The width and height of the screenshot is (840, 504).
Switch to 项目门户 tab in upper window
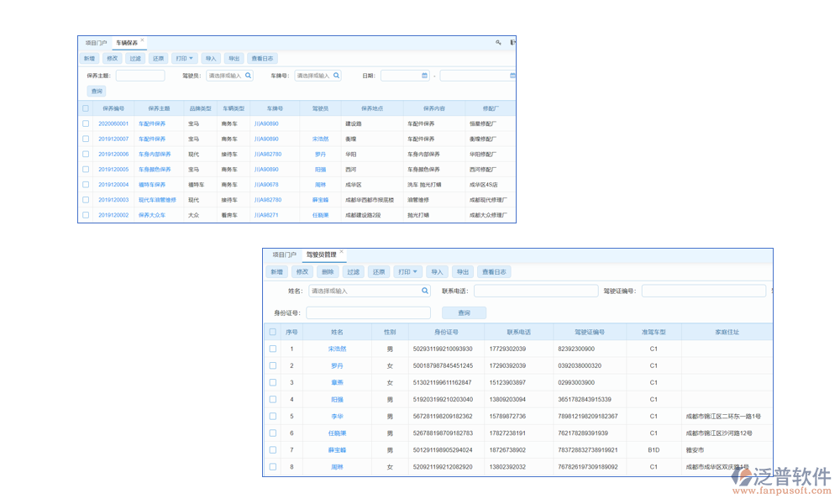tap(96, 42)
